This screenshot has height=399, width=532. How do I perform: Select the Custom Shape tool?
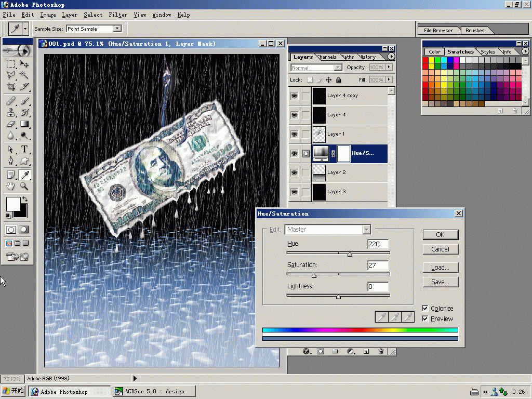[24, 161]
